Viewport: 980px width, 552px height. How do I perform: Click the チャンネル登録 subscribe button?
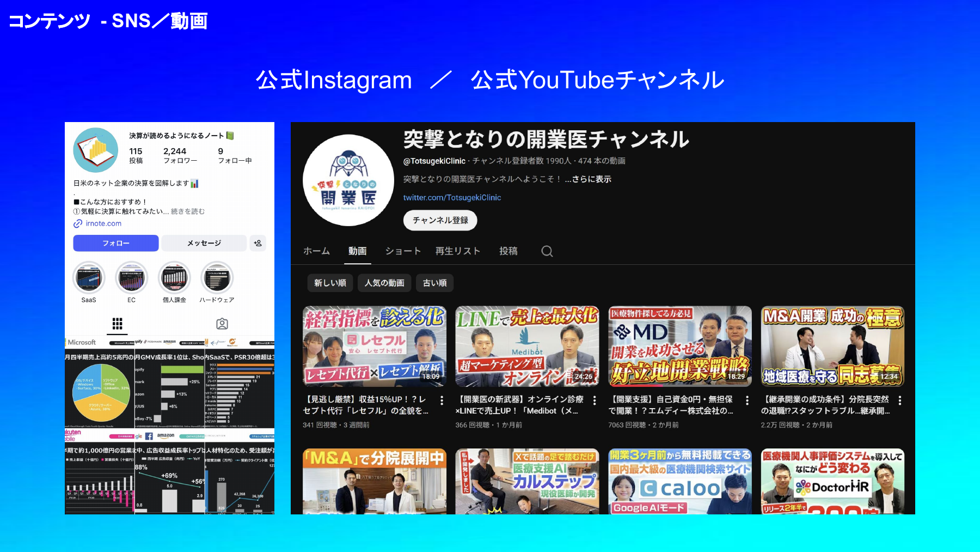tap(440, 220)
